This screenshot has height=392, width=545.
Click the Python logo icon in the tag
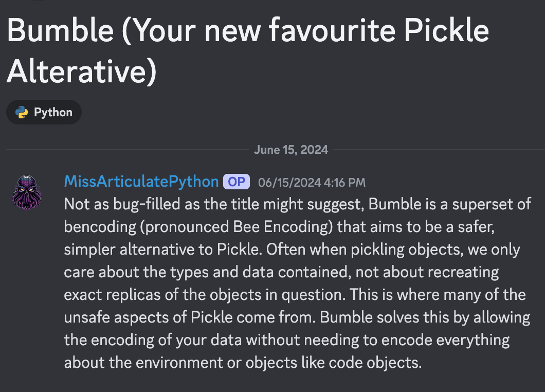click(22, 112)
